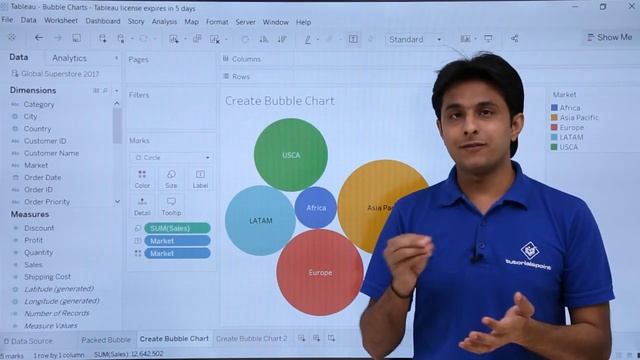Click the Europe red legend swatch

[554, 127]
